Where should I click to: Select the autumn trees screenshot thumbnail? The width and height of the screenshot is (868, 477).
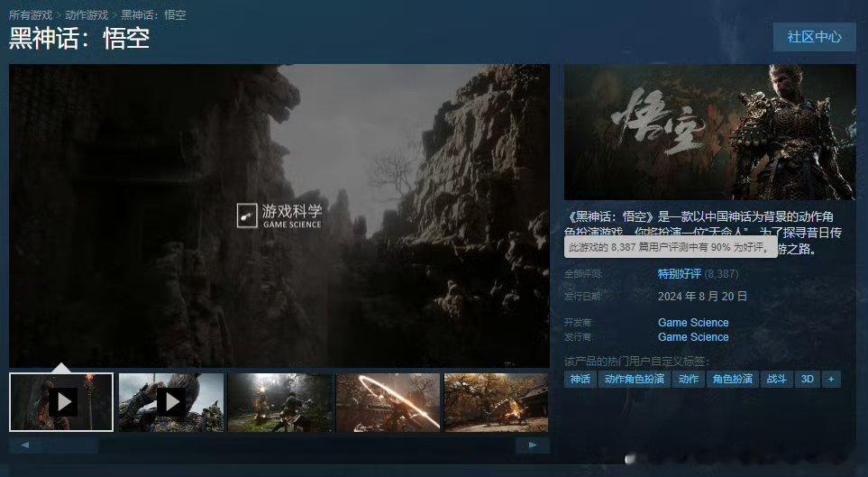click(496, 402)
